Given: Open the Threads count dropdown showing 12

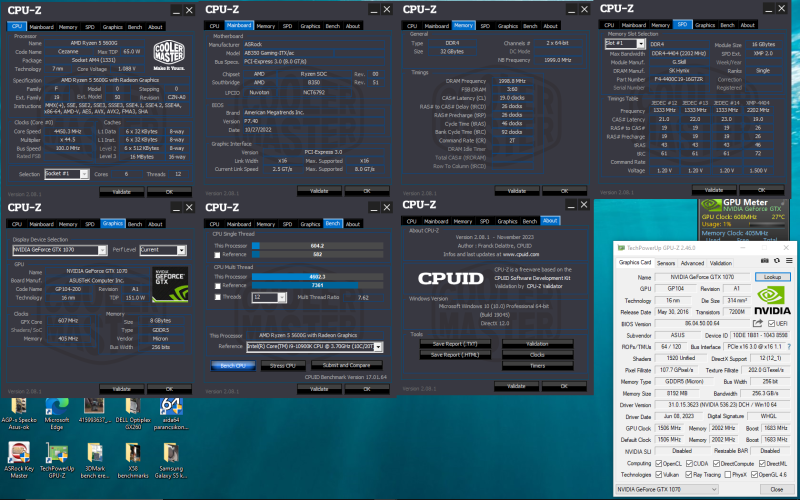Looking at the screenshot, I should [269, 297].
